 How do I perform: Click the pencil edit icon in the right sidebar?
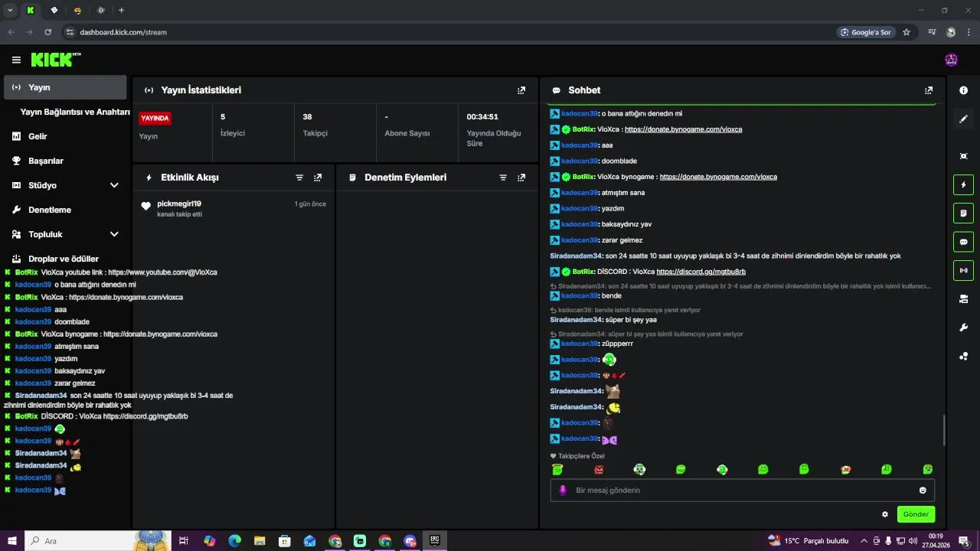963,119
